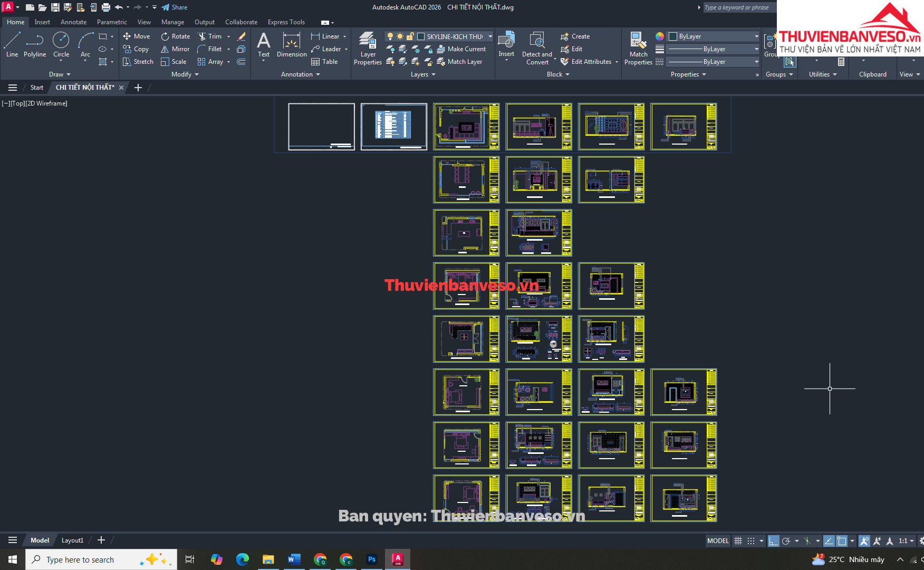The height and width of the screenshot is (570, 924).
Task: Toggle layer lightbulb on/off in layer dropdown
Action: [390, 36]
